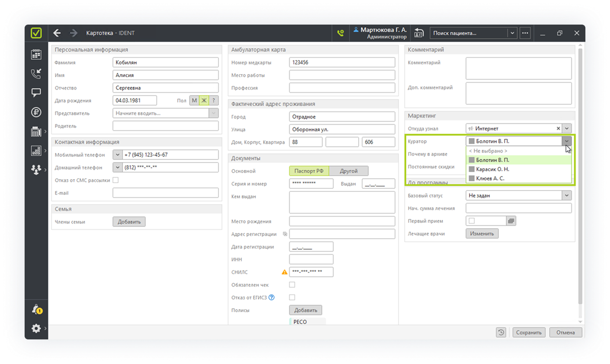
Task: Open the Базовый статус dropdown
Action: pos(567,196)
